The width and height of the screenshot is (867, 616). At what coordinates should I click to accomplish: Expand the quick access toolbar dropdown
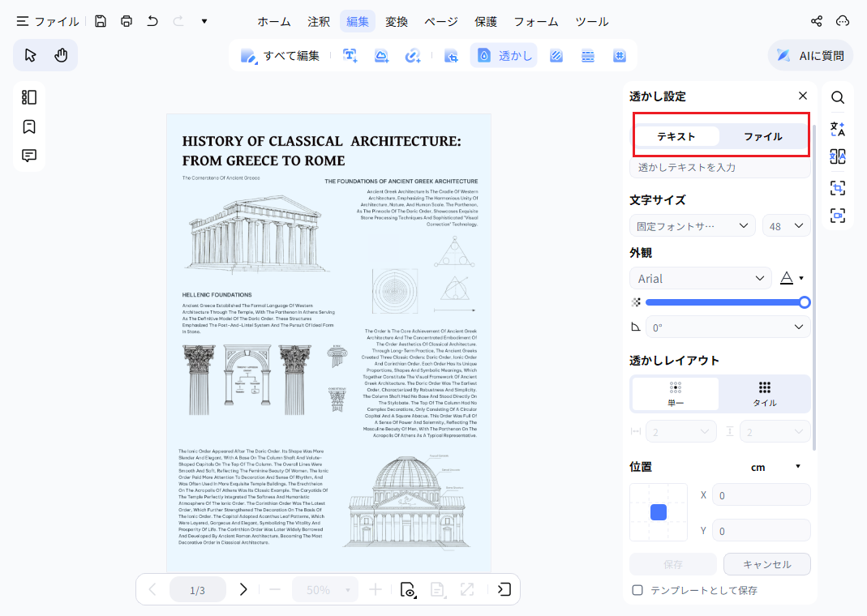[204, 22]
